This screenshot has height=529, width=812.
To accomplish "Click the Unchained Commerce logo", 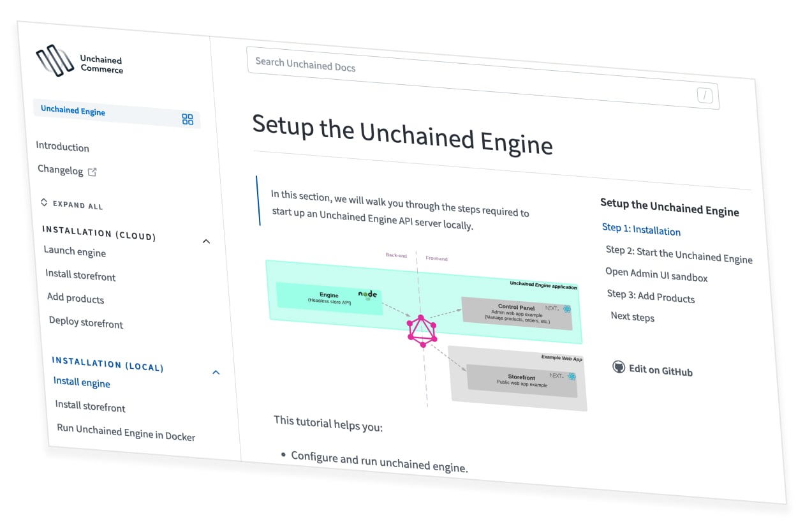I will (80, 61).
